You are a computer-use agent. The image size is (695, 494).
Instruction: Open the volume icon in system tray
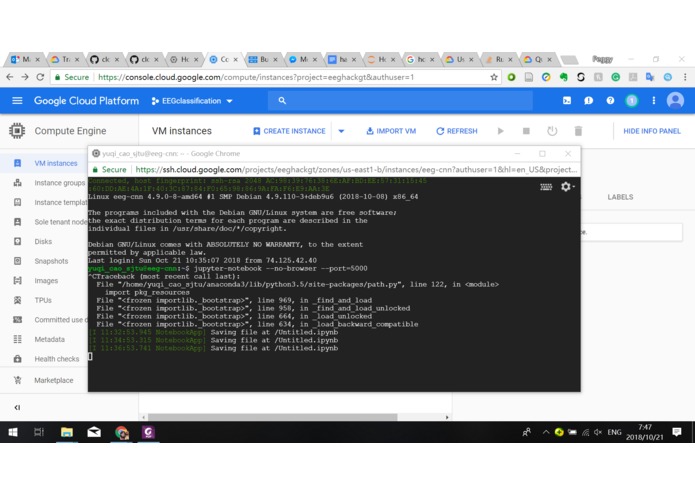[597, 432]
